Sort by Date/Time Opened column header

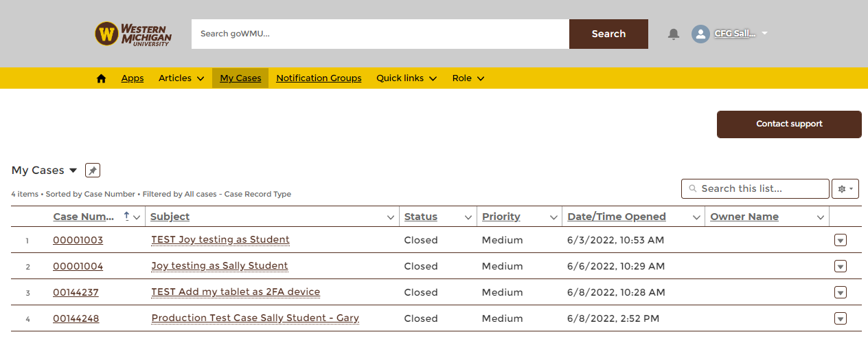pyautogui.click(x=617, y=217)
